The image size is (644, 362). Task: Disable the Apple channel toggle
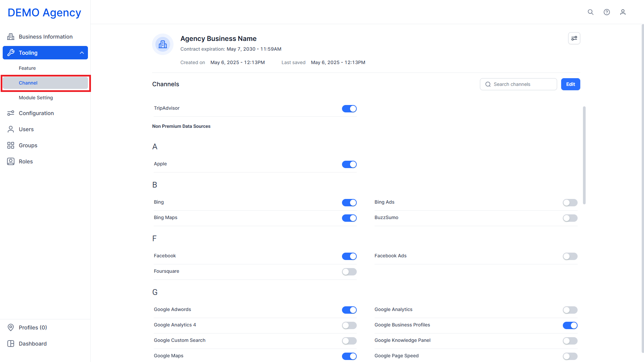point(349,164)
